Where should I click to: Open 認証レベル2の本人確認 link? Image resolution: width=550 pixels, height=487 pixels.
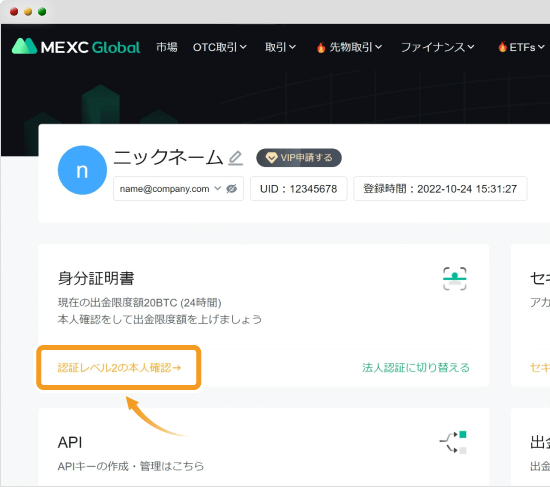[119, 368]
